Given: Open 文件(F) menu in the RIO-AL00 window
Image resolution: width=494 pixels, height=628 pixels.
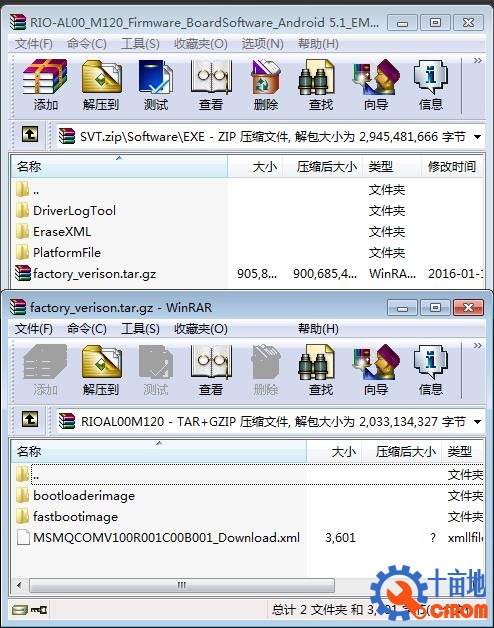Looking at the screenshot, I should [34, 43].
